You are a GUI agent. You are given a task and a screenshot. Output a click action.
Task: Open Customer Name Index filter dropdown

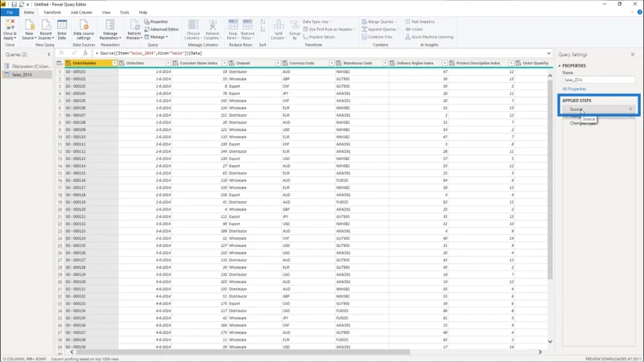[x=225, y=64]
